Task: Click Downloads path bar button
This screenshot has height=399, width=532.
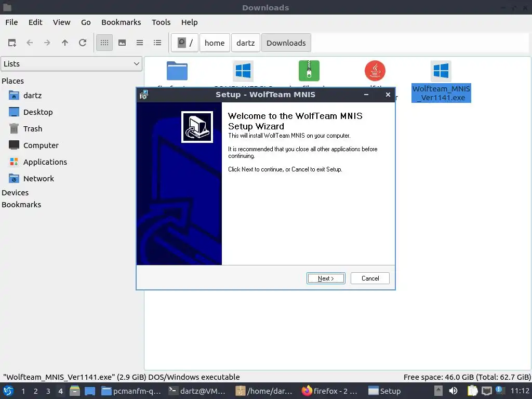Action: (x=286, y=43)
